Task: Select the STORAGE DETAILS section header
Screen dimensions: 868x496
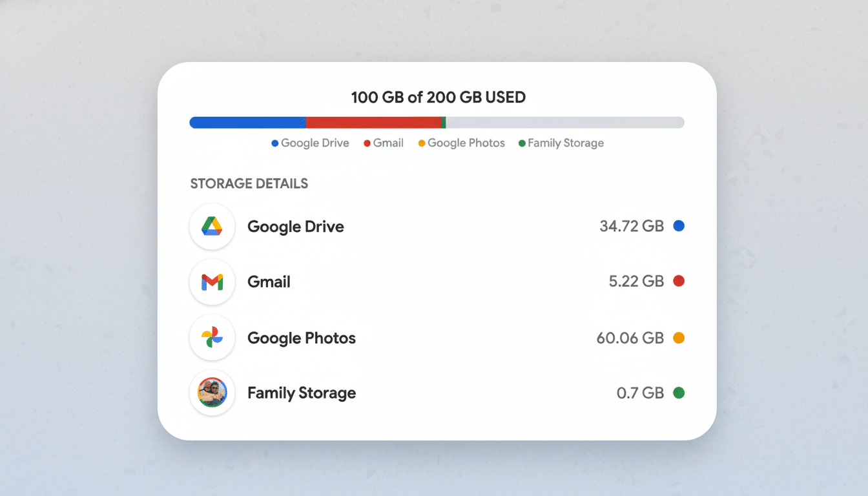Action: [x=249, y=183]
